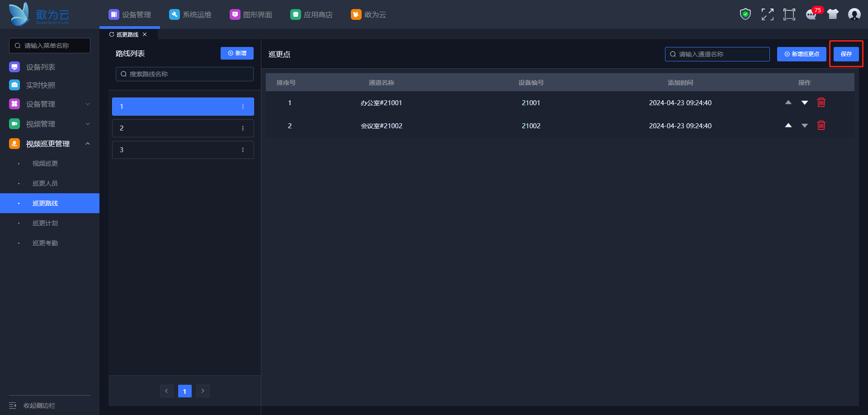Expand the 视频管理 sidebar submenu
Screen dimensions: 868x415
point(88,124)
